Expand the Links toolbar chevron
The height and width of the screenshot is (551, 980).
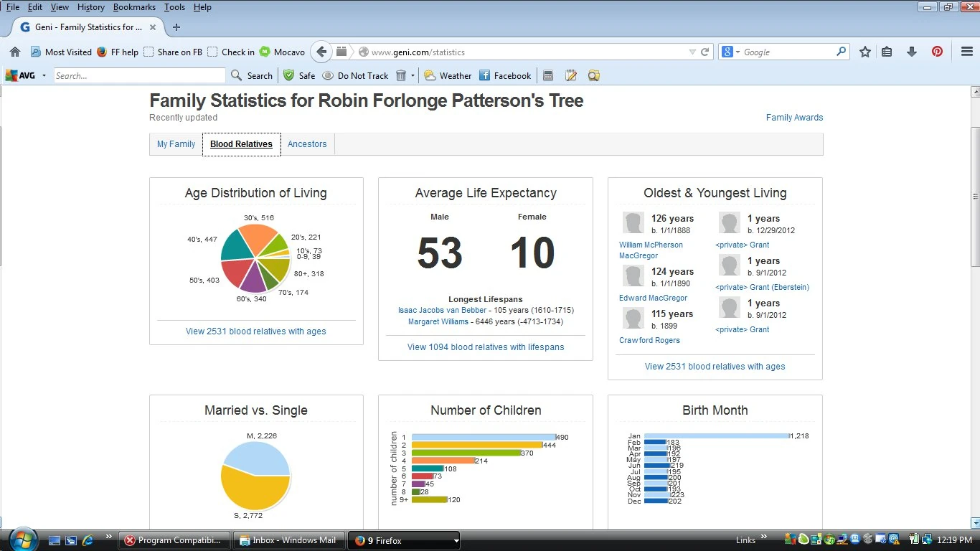764,537
